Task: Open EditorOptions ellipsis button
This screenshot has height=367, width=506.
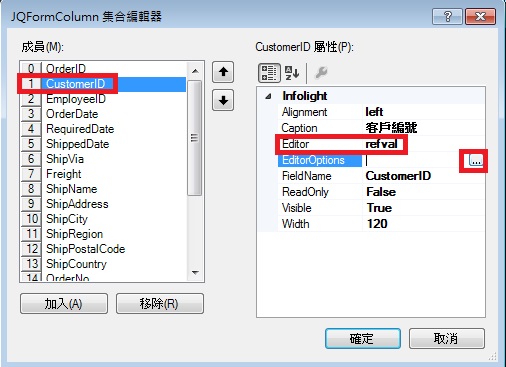Action: point(476,160)
